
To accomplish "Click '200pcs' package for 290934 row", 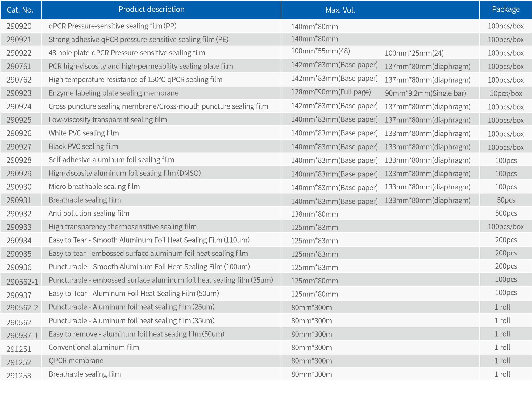I will click(506, 240).
